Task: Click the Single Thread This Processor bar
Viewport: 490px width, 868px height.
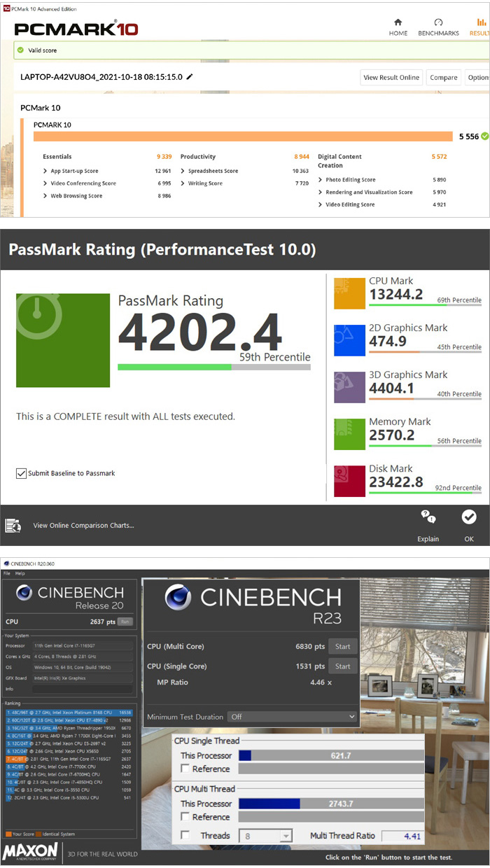Action: coord(331,755)
